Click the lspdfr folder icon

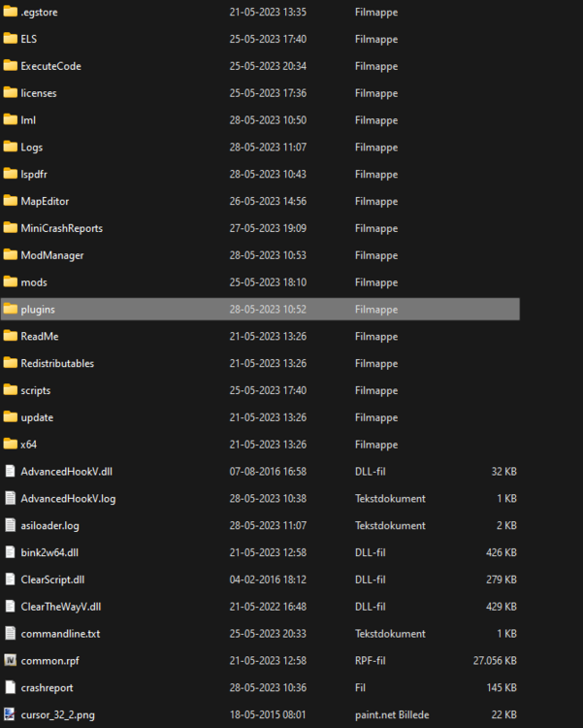coord(11,174)
